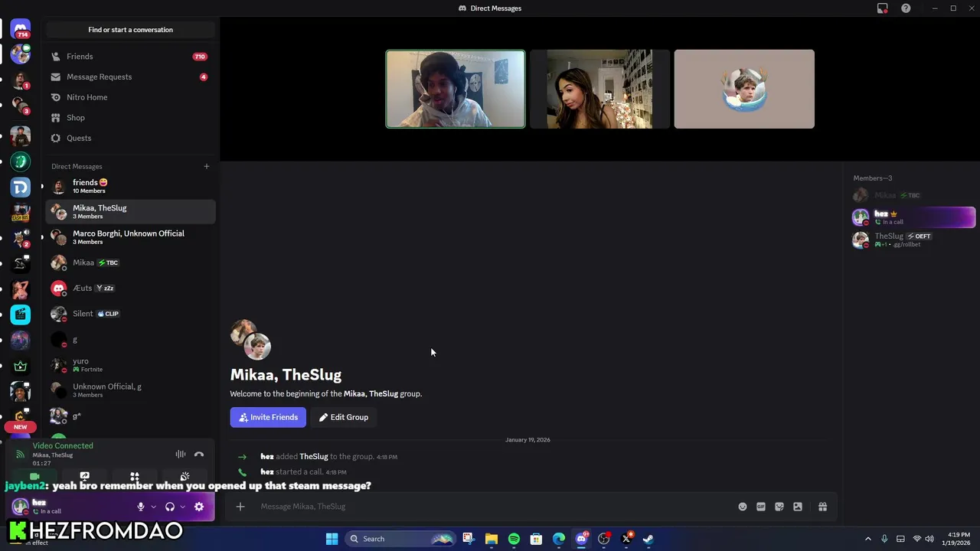Open Silent CLIP direct message
The image size is (980, 551).
pos(130,314)
